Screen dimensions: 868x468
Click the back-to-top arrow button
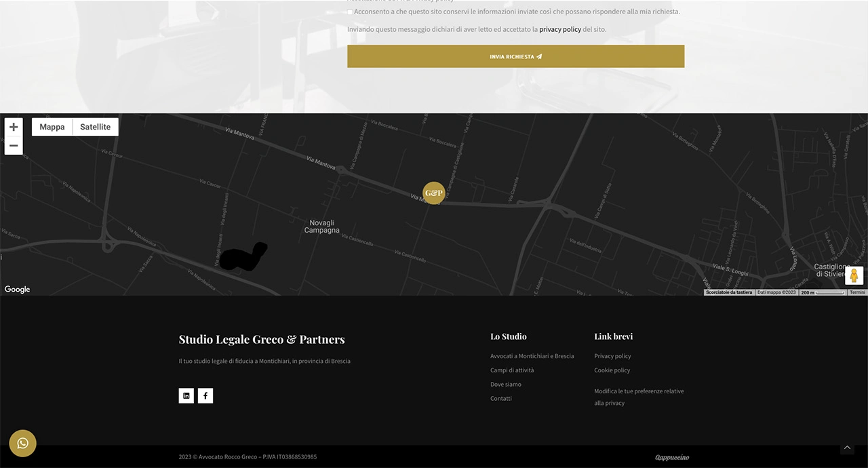click(x=847, y=448)
